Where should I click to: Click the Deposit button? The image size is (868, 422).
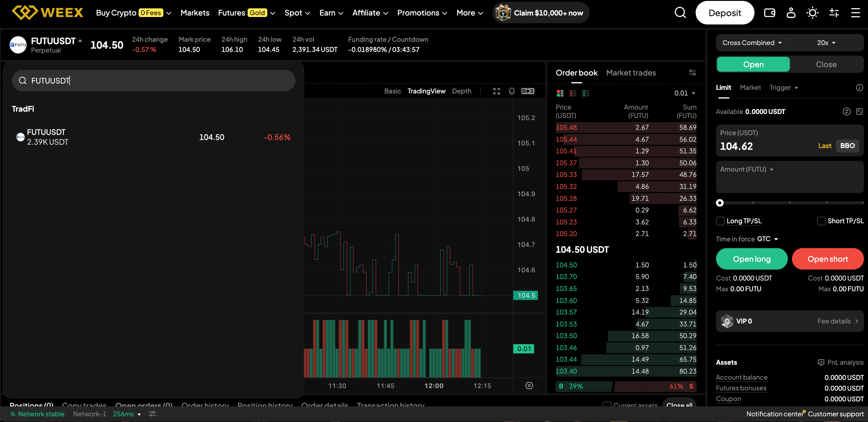[724, 13]
